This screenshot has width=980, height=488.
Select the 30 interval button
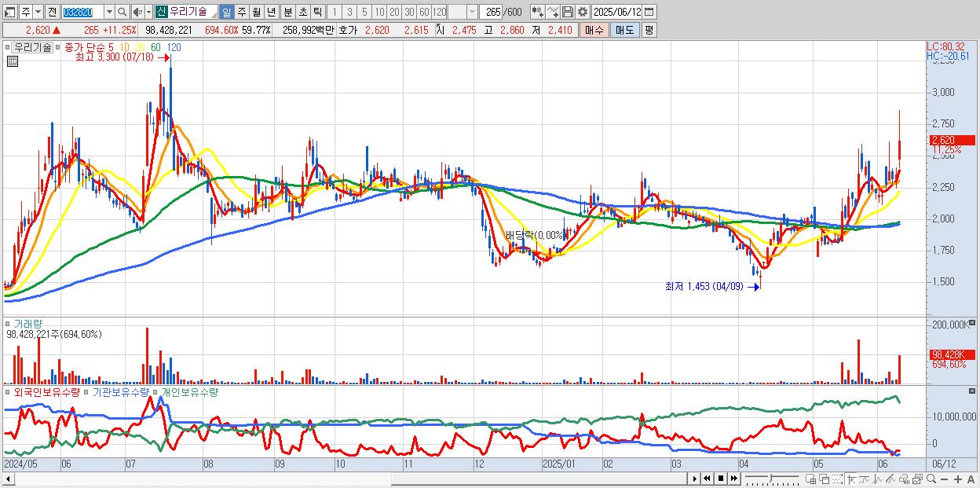click(409, 12)
